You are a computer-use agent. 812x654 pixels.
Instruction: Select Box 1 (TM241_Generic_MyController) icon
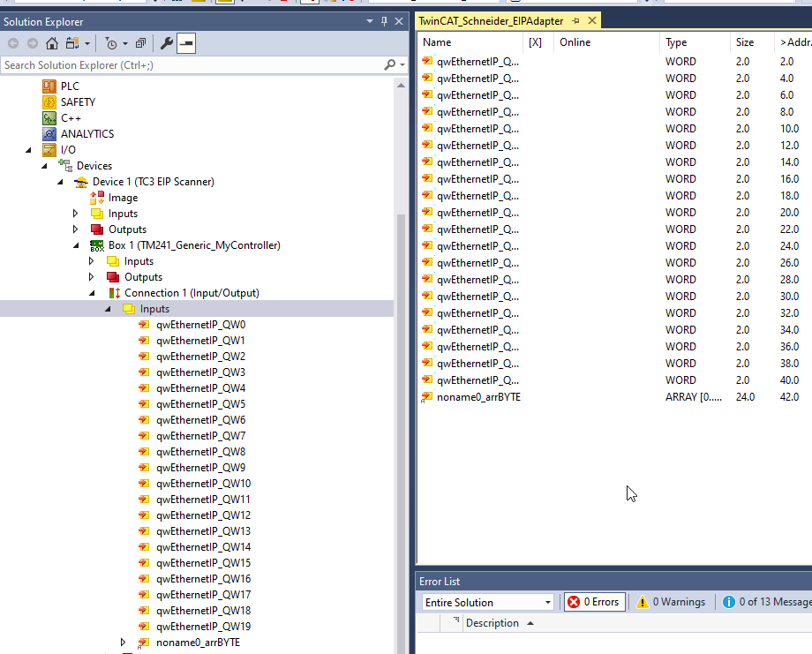pos(97,245)
